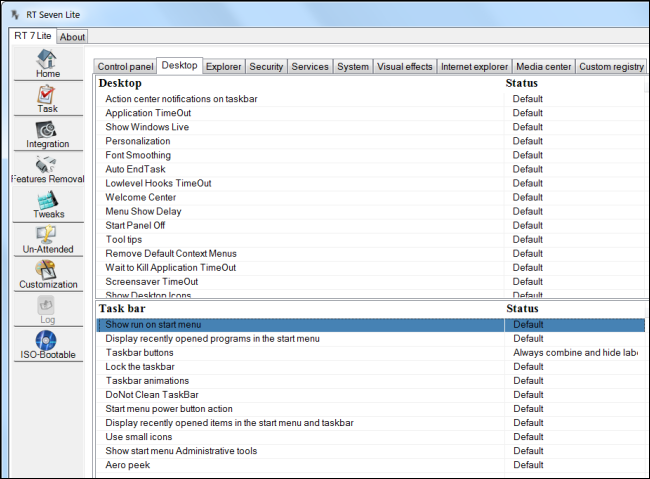Click the Task bar column header
Screen dimensions: 650x479
coord(122,309)
